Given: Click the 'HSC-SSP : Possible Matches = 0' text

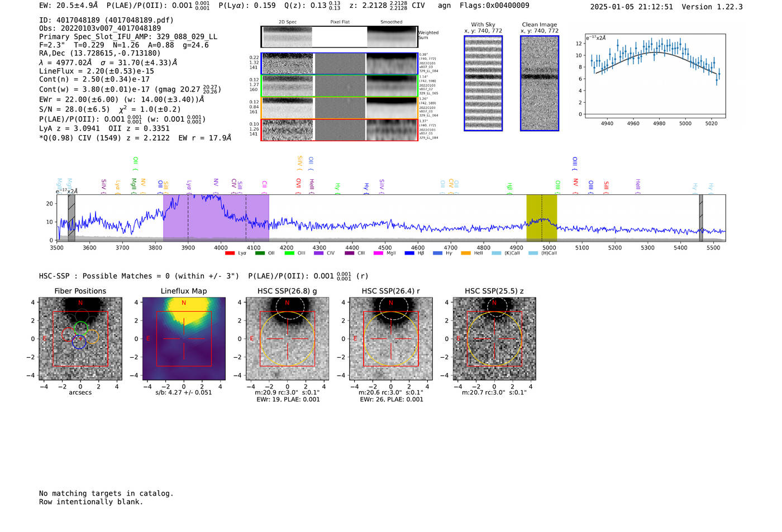Looking at the screenshot, I should [139, 276].
